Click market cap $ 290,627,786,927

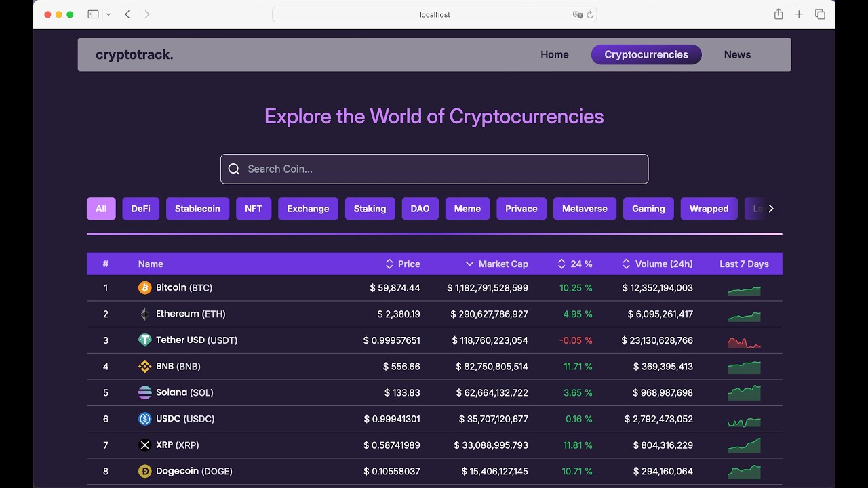(x=489, y=314)
